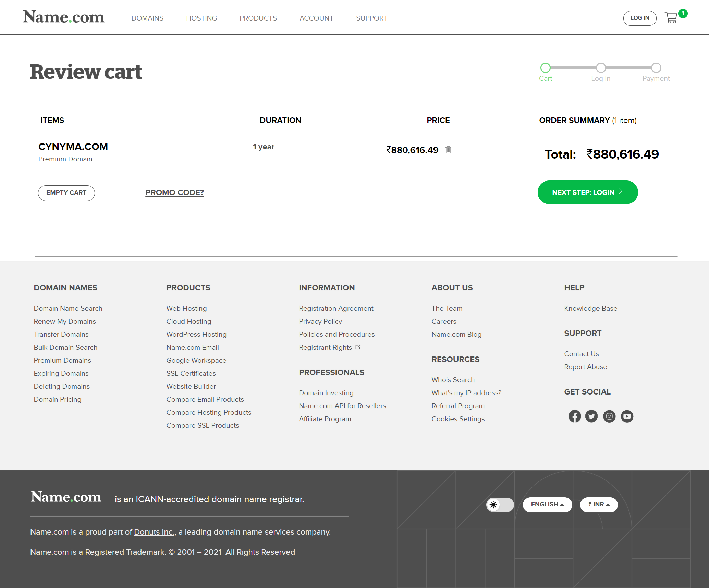The image size is (709, 588).
Task: Open the Contact Us link
Action: click(582, 354)
